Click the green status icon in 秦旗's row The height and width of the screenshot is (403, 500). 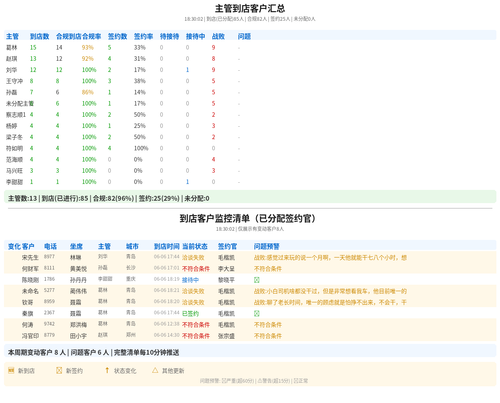pyautogui.click(x=257, y=313)
